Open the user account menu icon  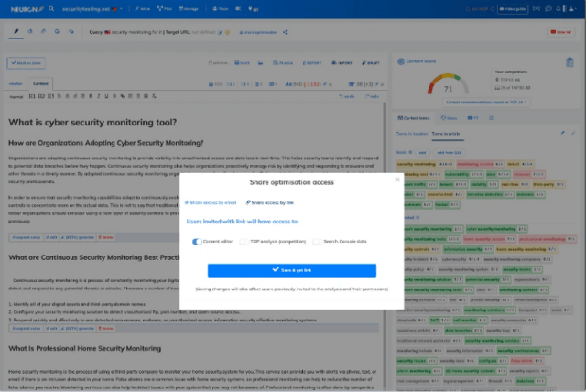click(571, 8)
